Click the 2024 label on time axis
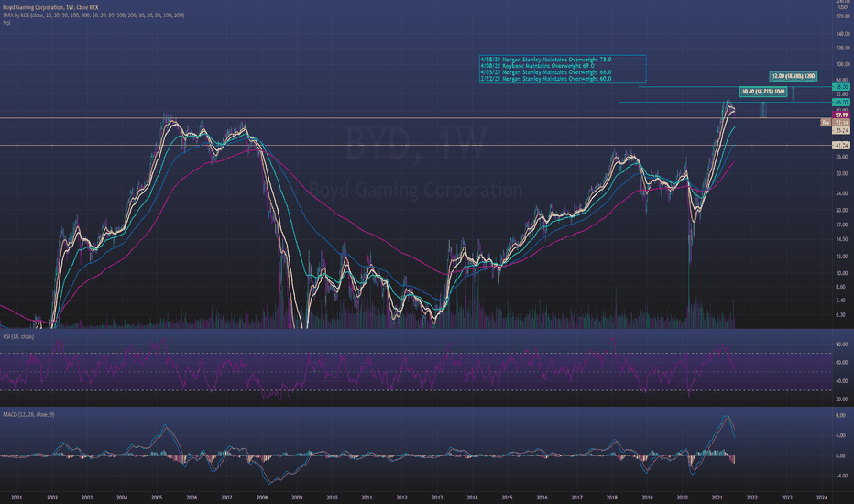Image resolution: width=854 pixels, height=504 pixels. [x=822, y=498]
